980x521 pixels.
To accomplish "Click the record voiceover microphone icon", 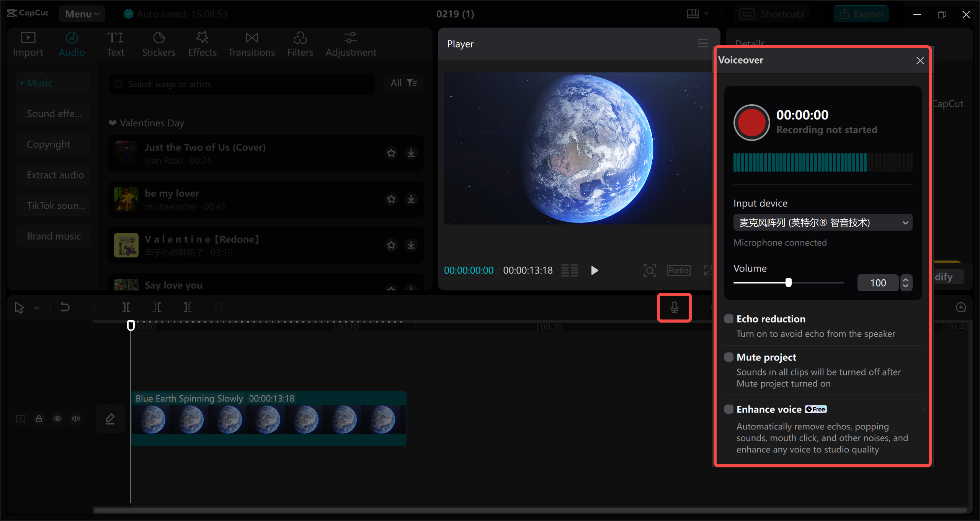I will 674,307.
